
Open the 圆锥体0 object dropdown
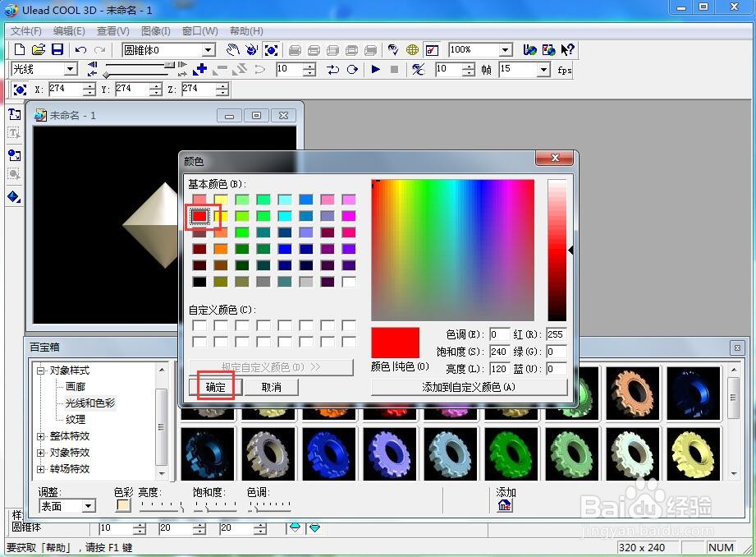208,50
